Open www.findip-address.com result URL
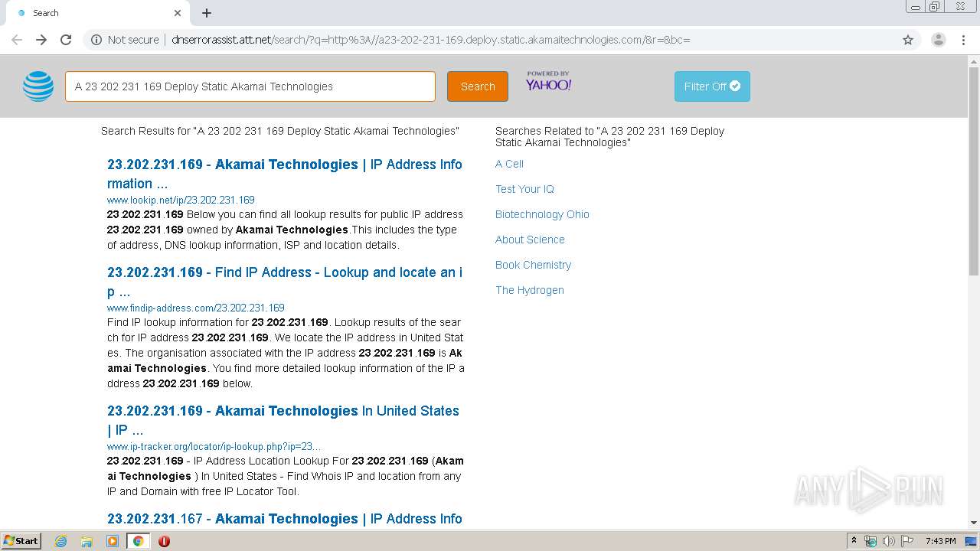Image resolution: width=980 pixels, height=551 pixels. [196, 308]
